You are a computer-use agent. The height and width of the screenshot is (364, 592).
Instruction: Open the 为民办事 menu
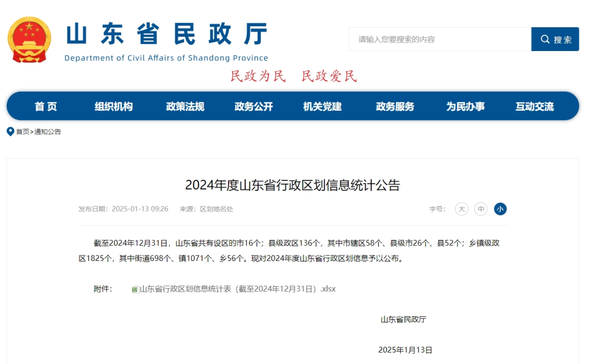pyautogui.click(x=465, y=106)
